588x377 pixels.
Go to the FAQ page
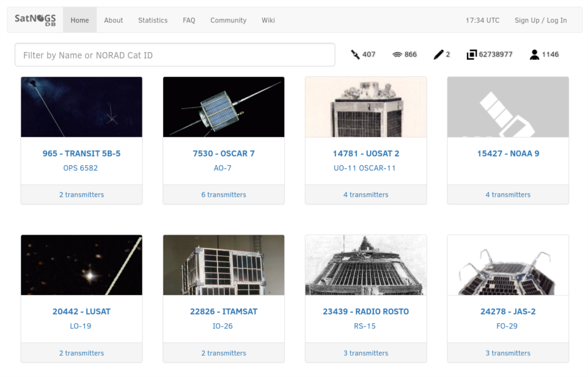(189, 20)
